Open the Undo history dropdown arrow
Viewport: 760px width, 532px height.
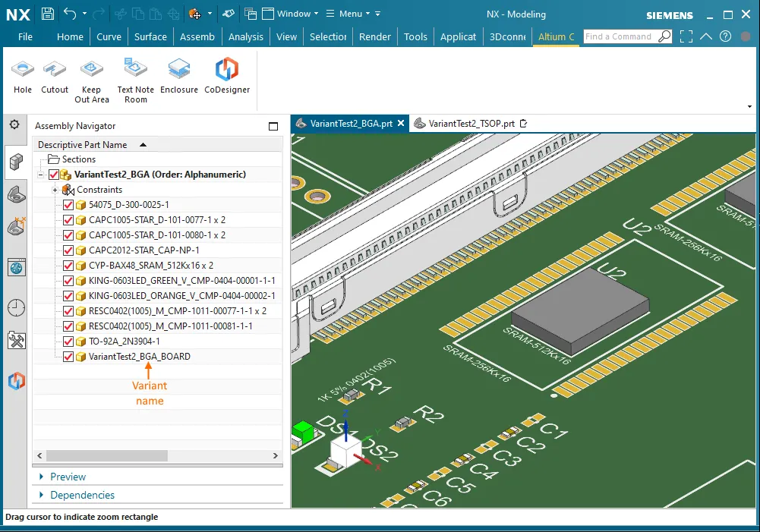click(x=84, y=14)
